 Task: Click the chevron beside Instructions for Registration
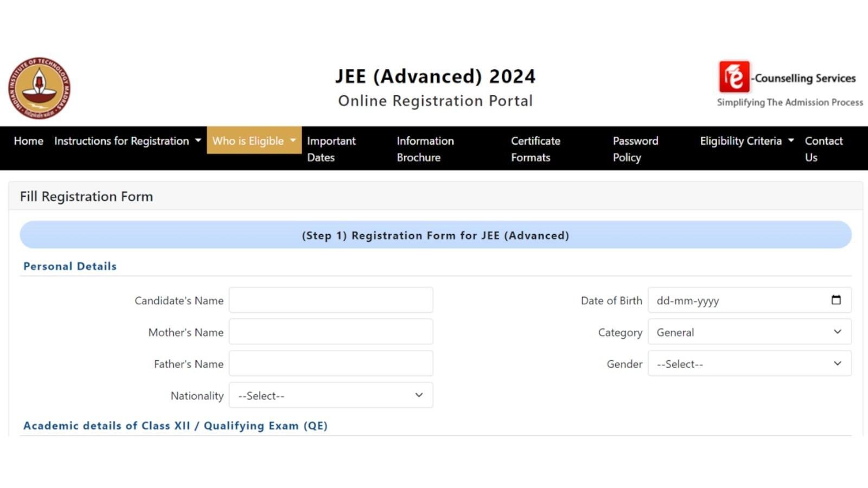pyautogui.click(x=196, y=141)
